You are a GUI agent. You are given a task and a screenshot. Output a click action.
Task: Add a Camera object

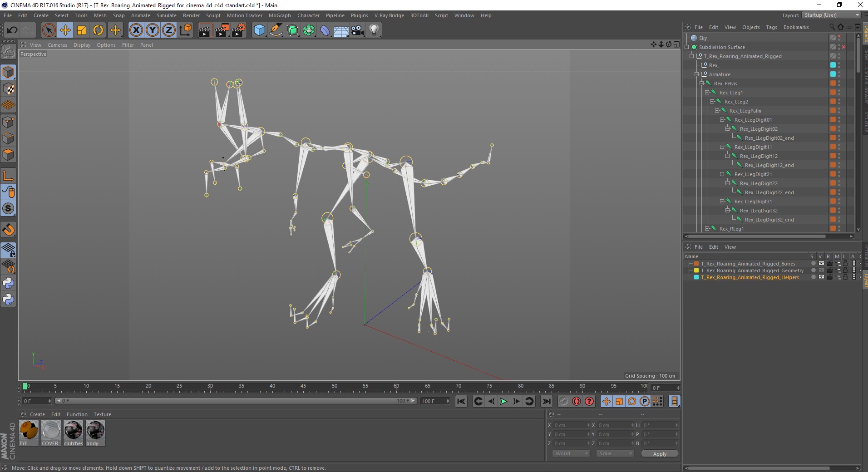click(358, 30)
